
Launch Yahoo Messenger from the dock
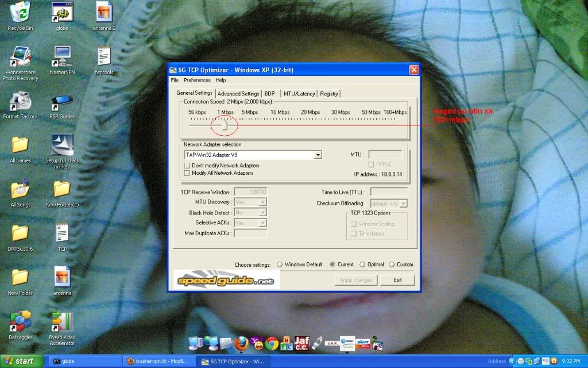257,343
